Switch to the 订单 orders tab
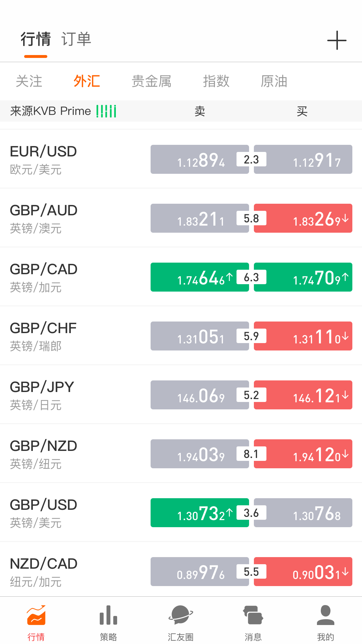362x644 pixels. pyautogui.click(x=76, y=39)
